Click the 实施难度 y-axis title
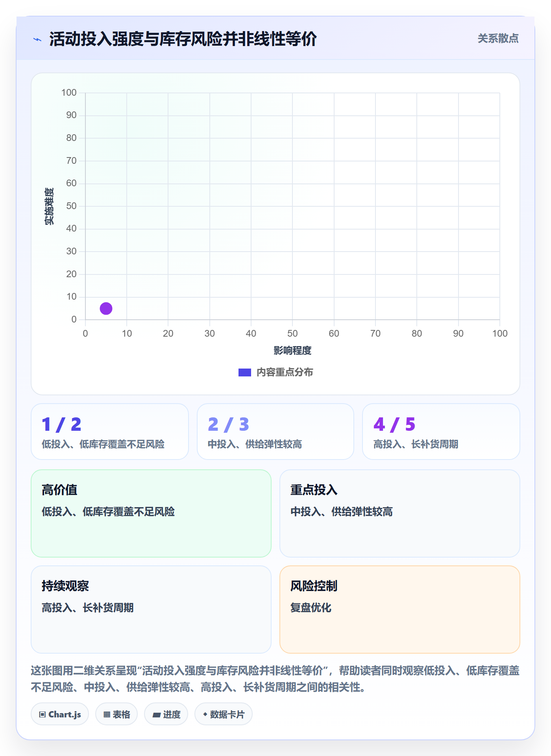This screenshot has height=756, width=551. click(49, 206)
